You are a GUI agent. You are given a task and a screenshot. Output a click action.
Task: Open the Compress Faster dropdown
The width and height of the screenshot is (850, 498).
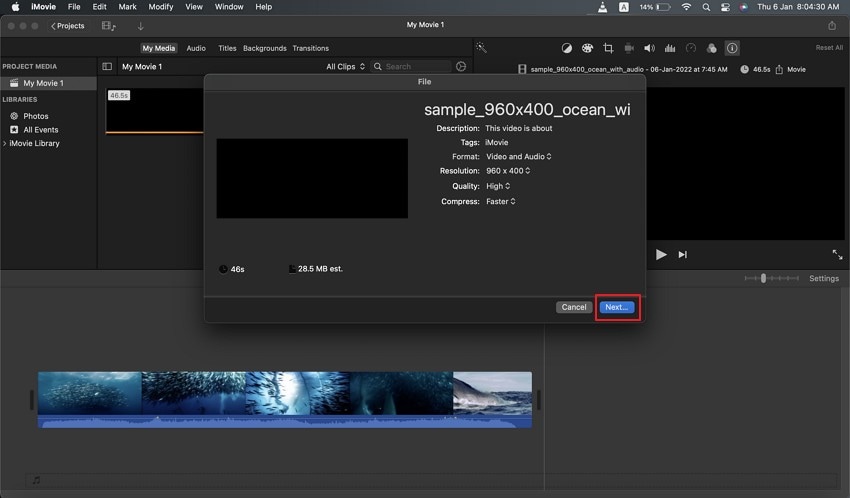(x=500, y=201)
